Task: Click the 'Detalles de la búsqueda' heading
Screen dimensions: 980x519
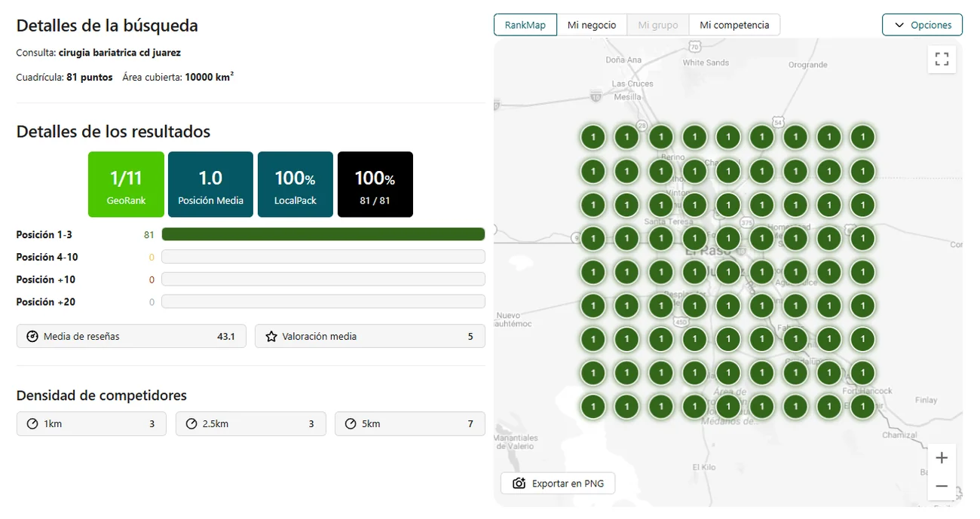Action: [x=107, y=26]
